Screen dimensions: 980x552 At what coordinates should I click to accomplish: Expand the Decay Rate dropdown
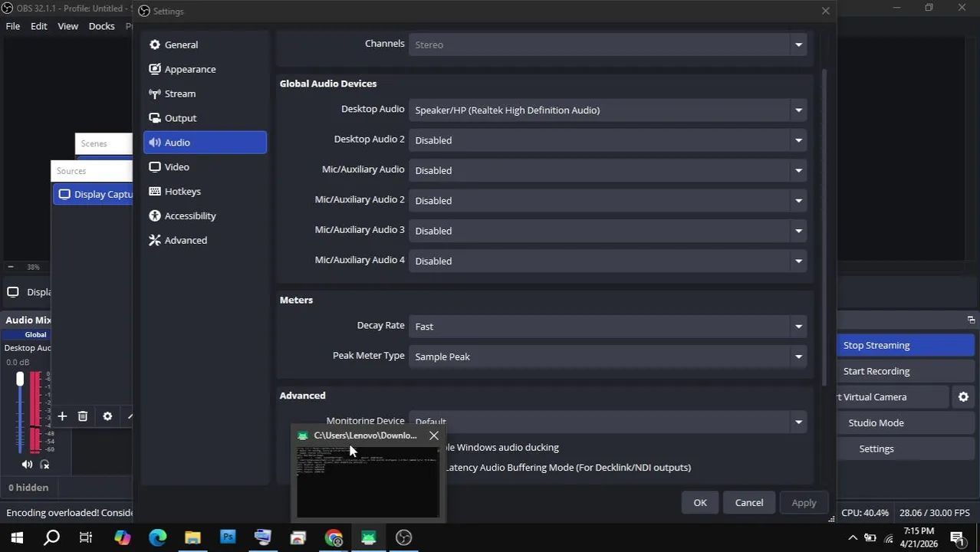coord(607,327)
